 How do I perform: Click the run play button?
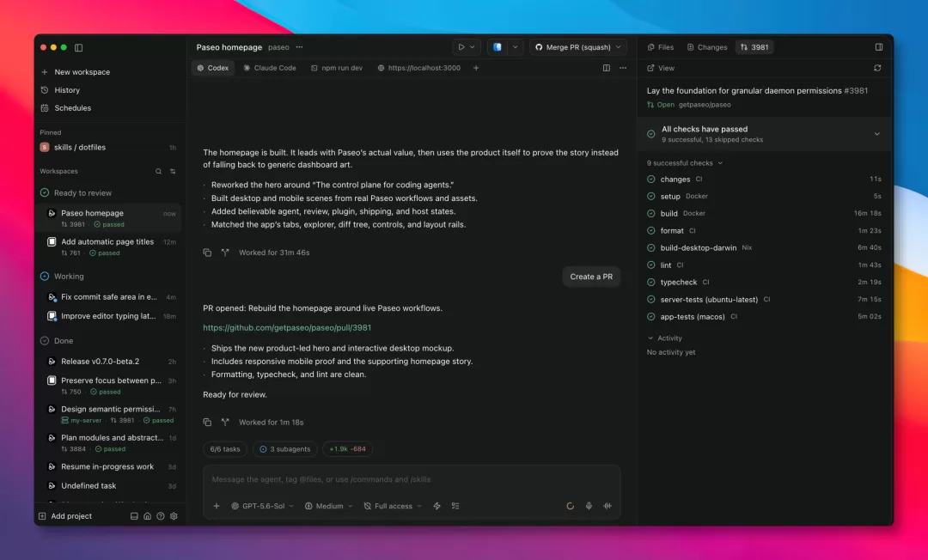461,47
